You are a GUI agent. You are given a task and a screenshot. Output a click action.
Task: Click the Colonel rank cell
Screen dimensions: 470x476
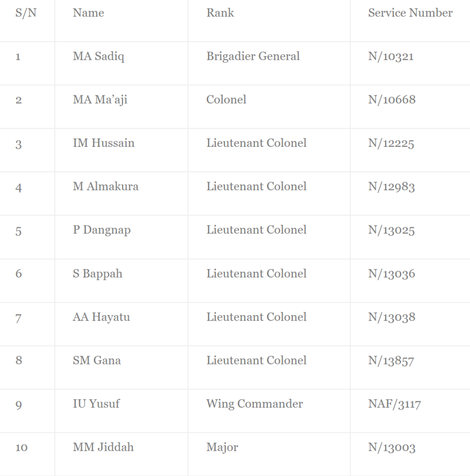[x=226, y=99]
